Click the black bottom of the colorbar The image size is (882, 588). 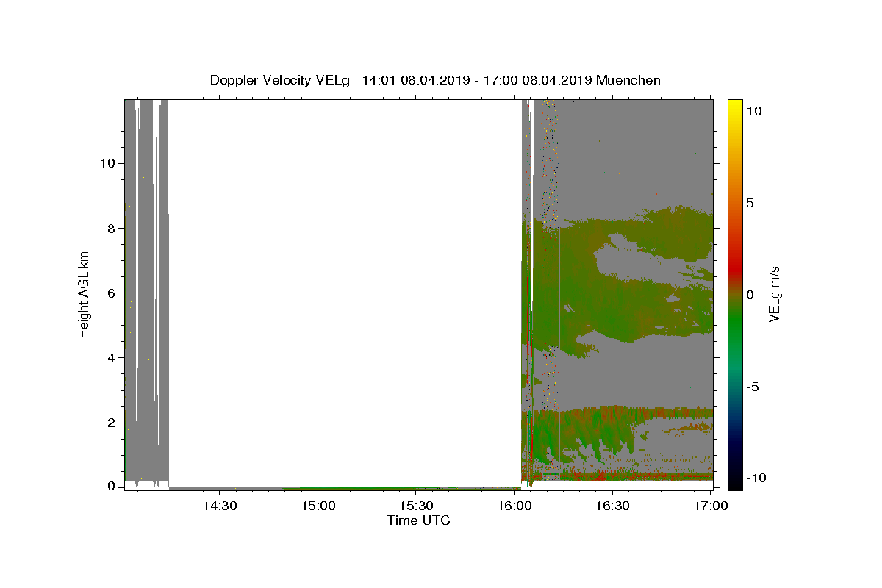coord(735,482)
